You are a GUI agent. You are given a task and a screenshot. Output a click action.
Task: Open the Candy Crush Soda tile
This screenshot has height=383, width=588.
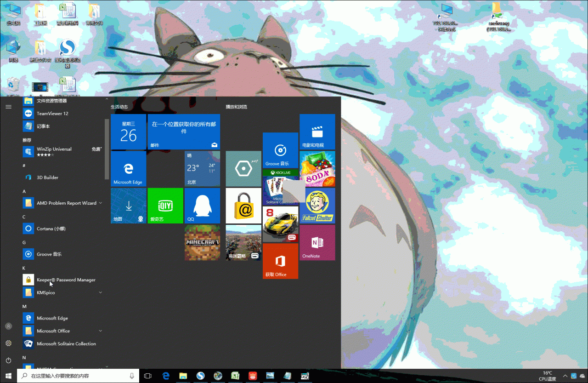pyautogui.click(x=317, y=169)
